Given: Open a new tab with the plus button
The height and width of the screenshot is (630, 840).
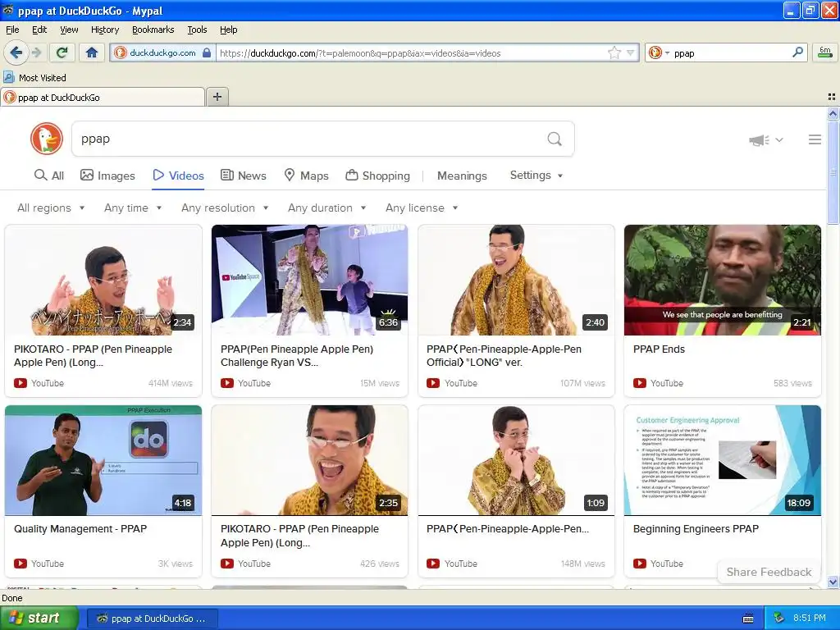Looking at the screenshot, I should pos(217,97).
